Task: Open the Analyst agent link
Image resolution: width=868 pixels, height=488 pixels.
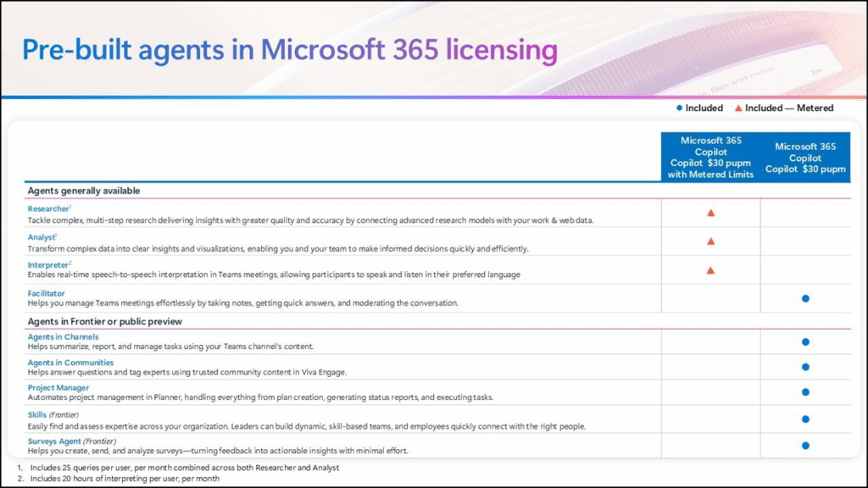Action: click(x=41, y=238)
